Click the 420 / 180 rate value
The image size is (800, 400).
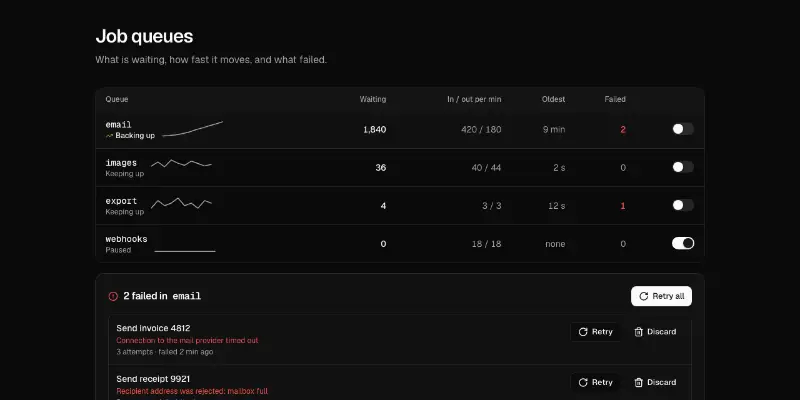[481, 130]
